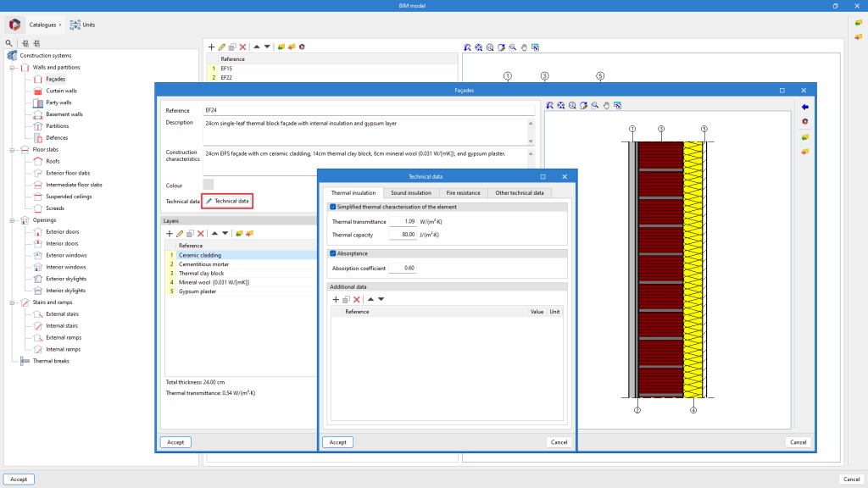The image size is (868, 488).
Task: Add a new row in Additional data
Action: tap(336, 299)
